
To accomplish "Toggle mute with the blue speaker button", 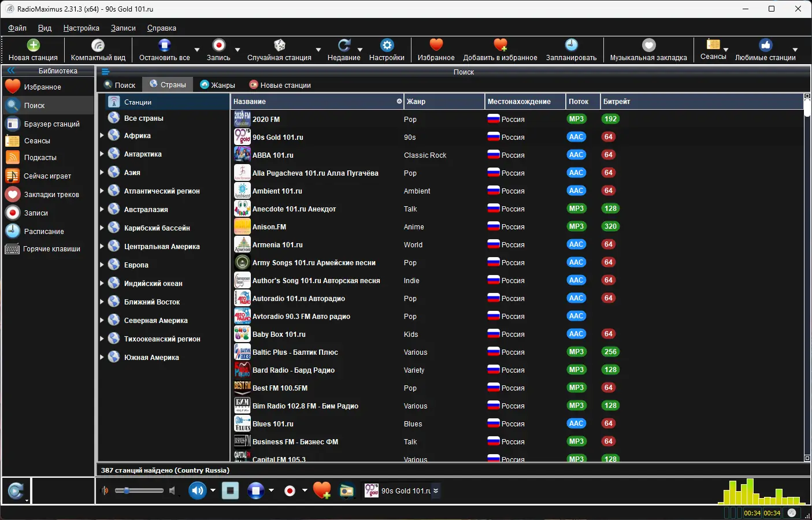I will pyautogui.click(x=198, y=491).
